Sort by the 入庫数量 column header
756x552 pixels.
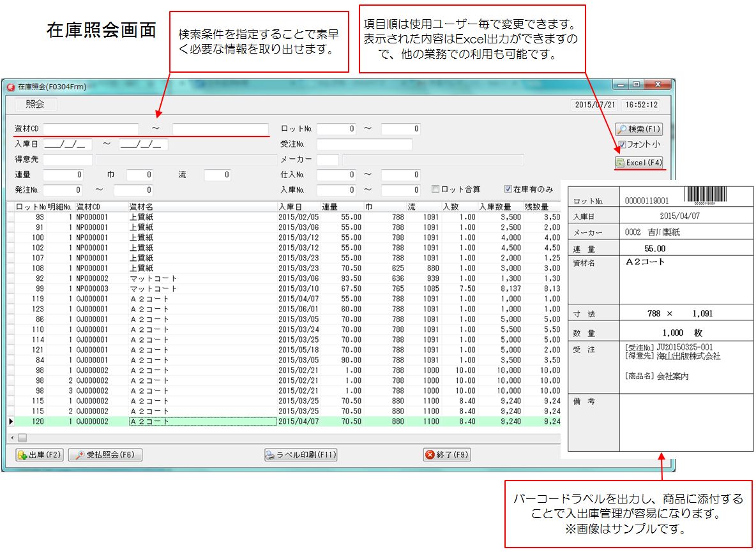point(499,207)
